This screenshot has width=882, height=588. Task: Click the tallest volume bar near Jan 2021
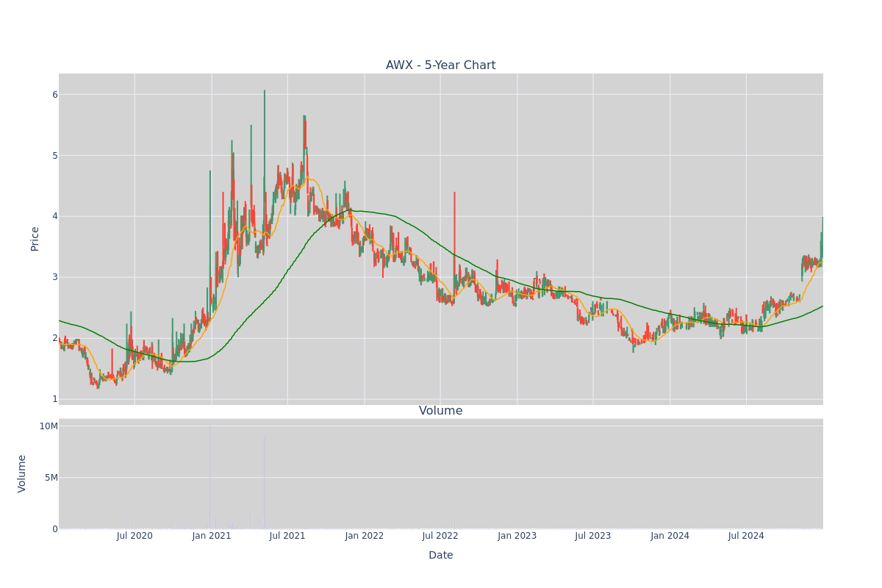tap(209, 476)
